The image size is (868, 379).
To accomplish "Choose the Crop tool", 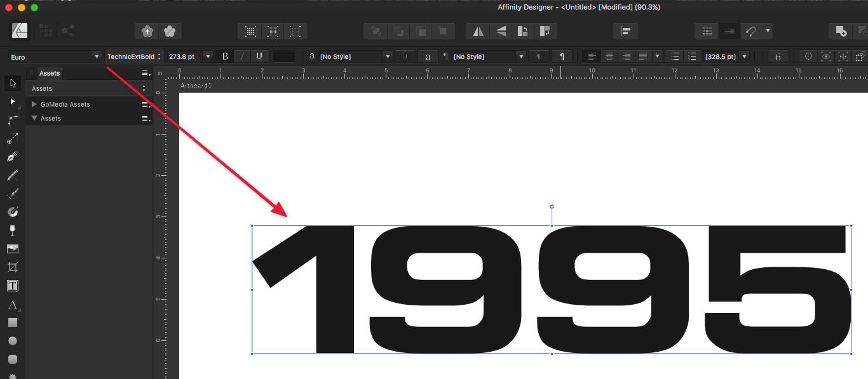I will coord(12,267).
